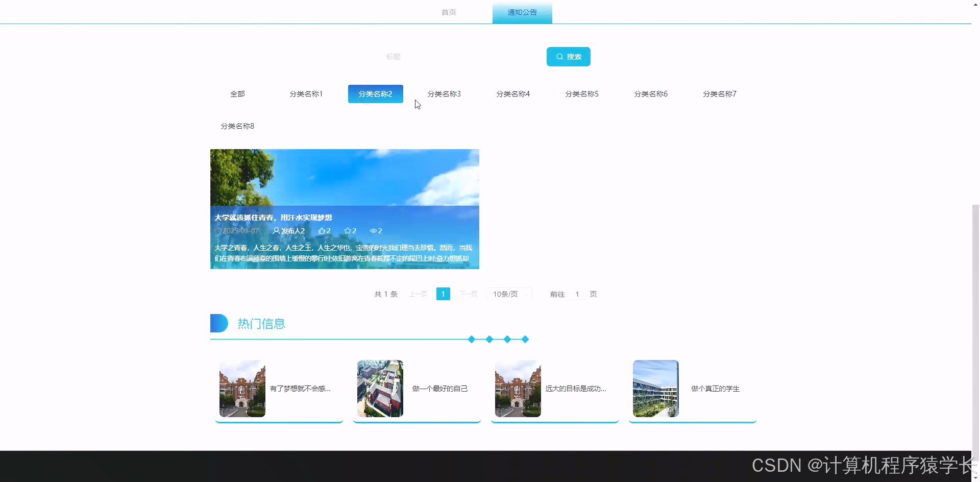Click the 做个真正的学生 campus thumbnail image

click(x=655, y=388)
